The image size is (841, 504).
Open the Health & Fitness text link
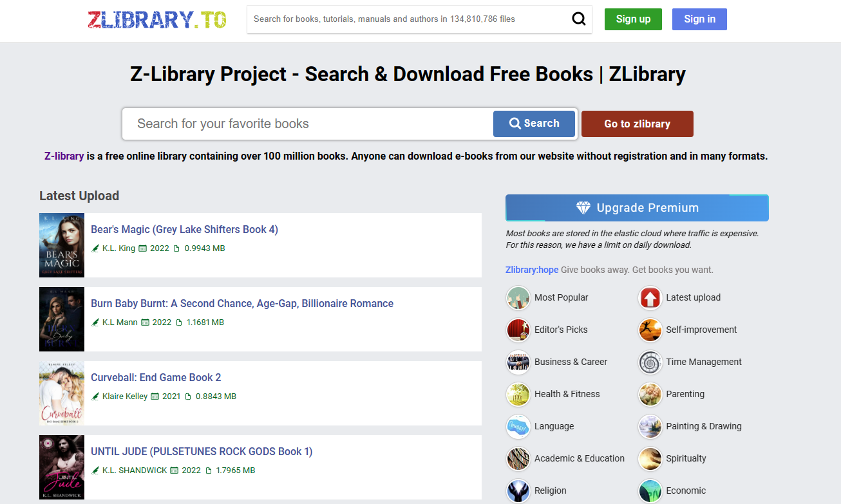567,394
